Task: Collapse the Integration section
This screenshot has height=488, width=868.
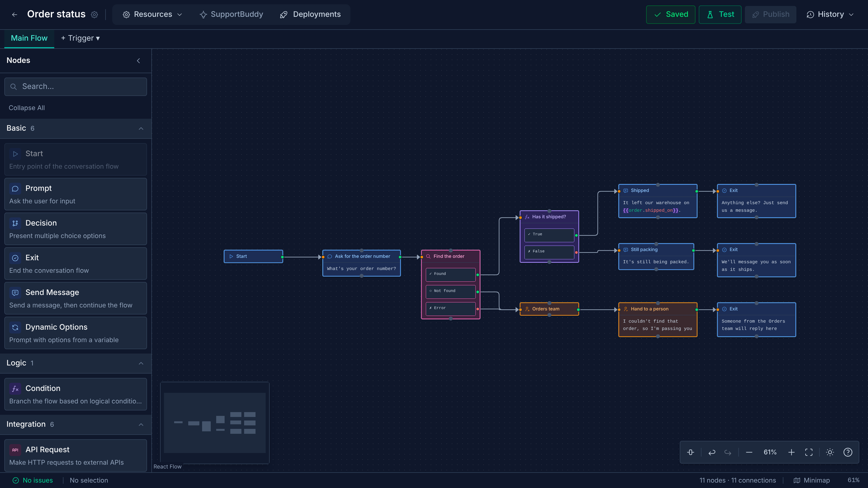Action: pos(141,424)
